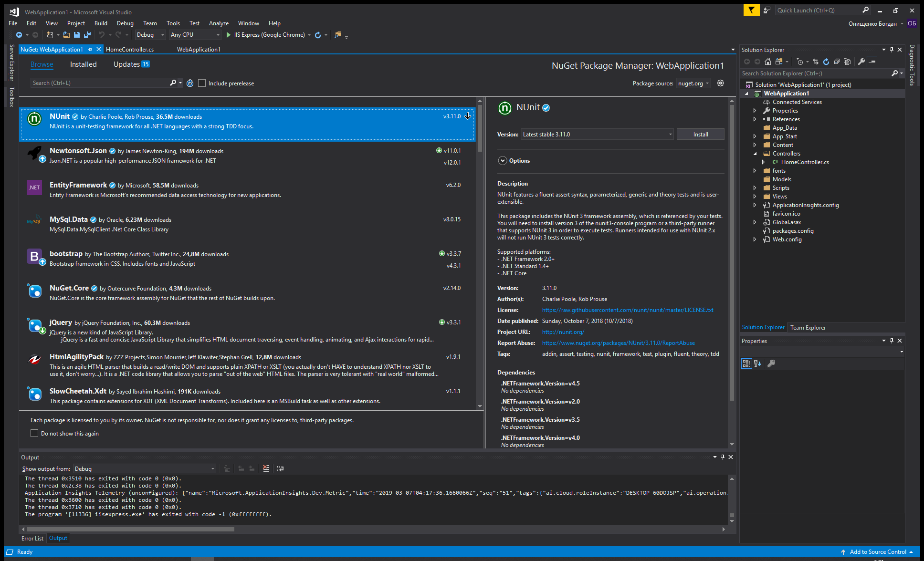Toggle auto-hide pin on Output panel
Screen dimensions: 924x561
(x=723, y=457)
